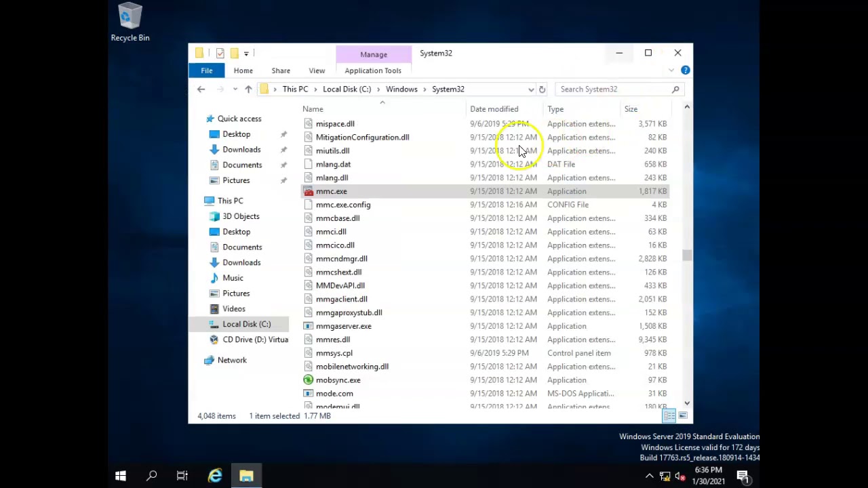Open the Explorer help icon
This screenshot has height=488, width=868.
[685, 70]
